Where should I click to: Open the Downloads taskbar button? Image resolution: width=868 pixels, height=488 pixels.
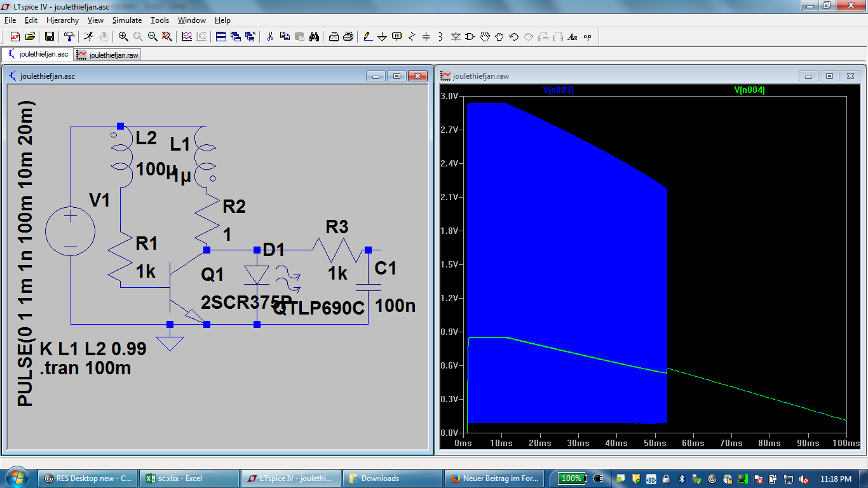pos(392,478)
